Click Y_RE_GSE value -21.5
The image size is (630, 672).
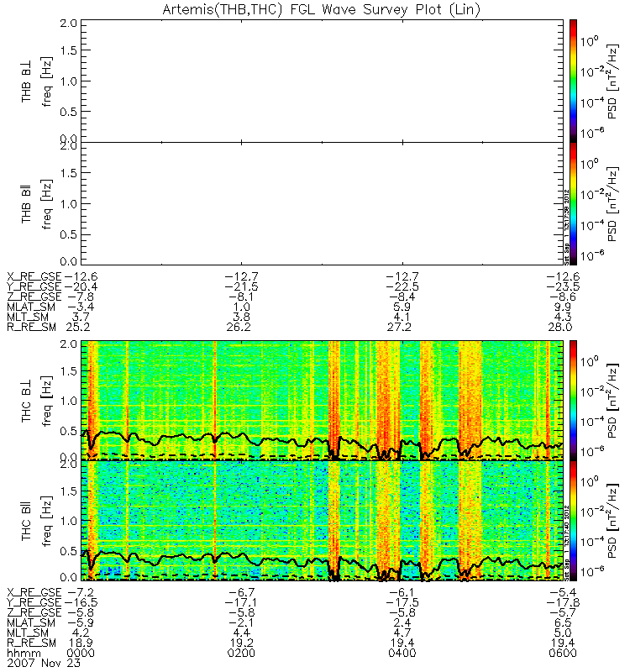tap(241, 286)
